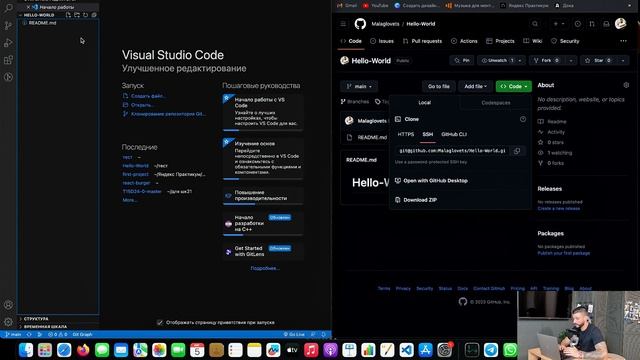
Task: Open Source Control view in VS Code activity bar
Action: click(x=8, y=25)
